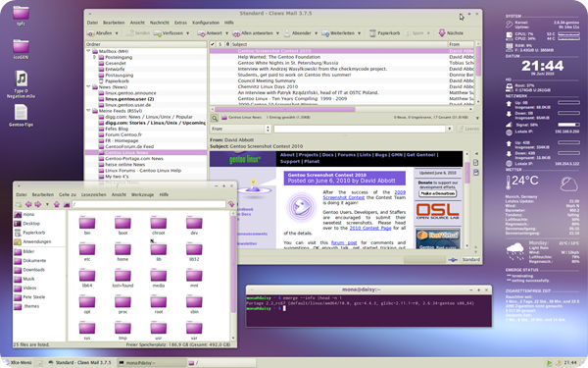Open the dropdown arrow next to Abrufen
588x368 pixels.
coord(117,33)
